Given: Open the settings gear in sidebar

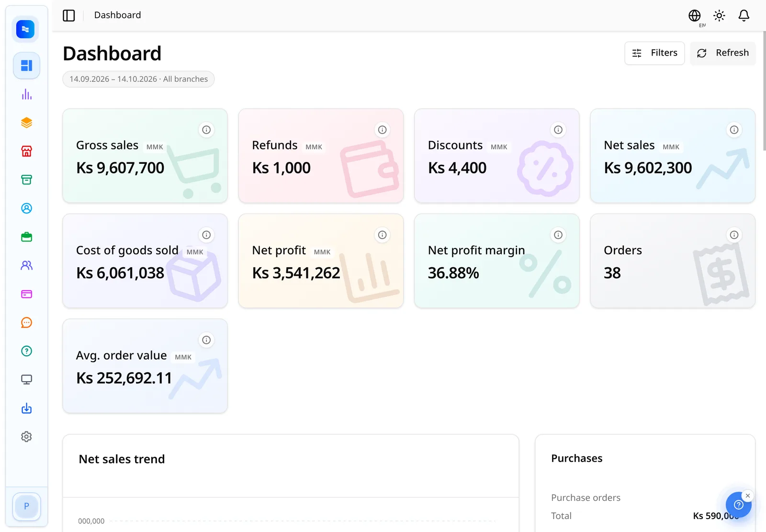Looking at the screenshot, I should 26,437.
